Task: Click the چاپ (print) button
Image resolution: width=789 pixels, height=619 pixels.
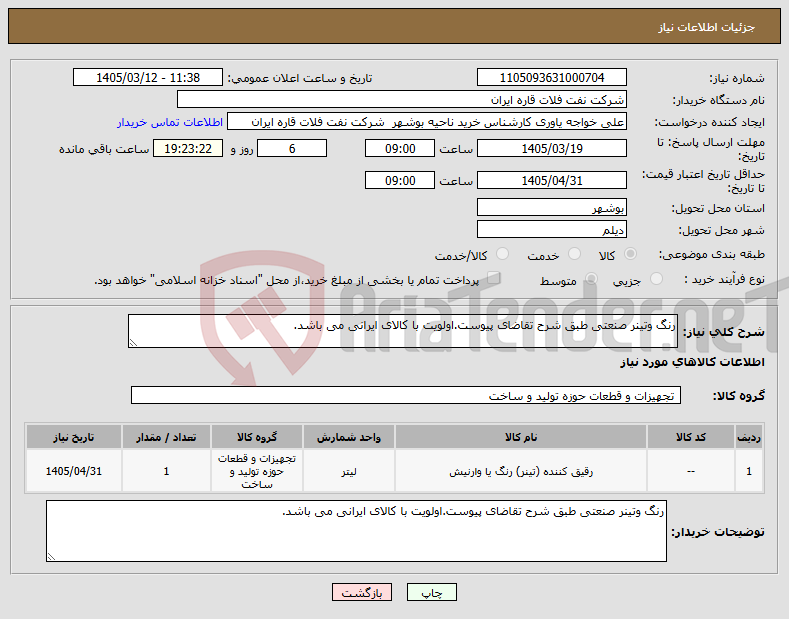Action: [432, 592]
